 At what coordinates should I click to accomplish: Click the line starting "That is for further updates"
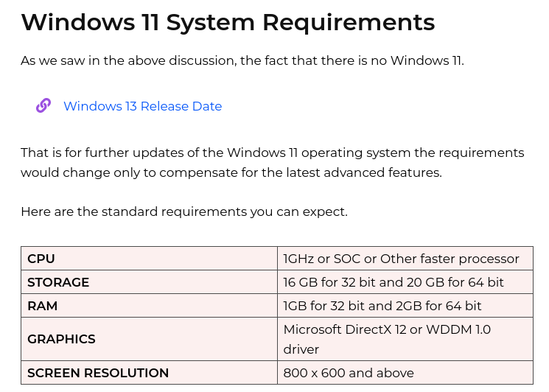pos(272,153)
